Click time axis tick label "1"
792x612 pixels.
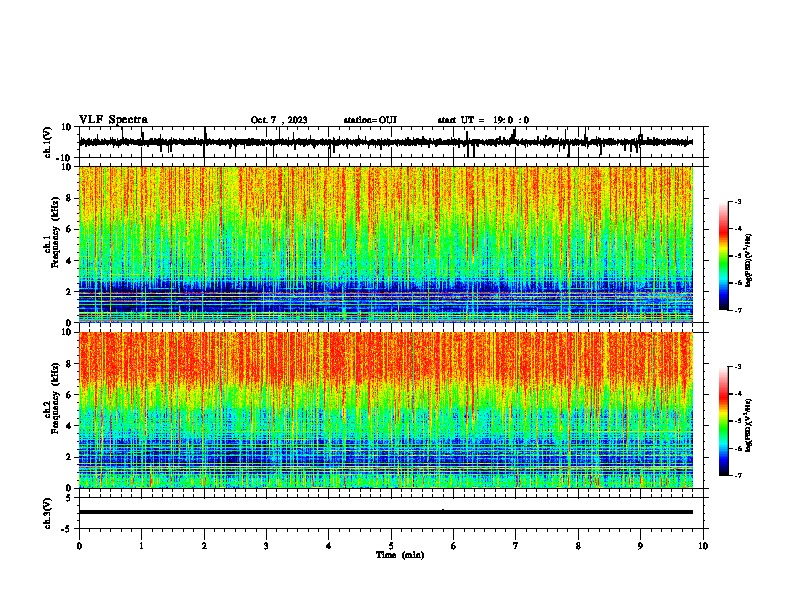[141, 546]
